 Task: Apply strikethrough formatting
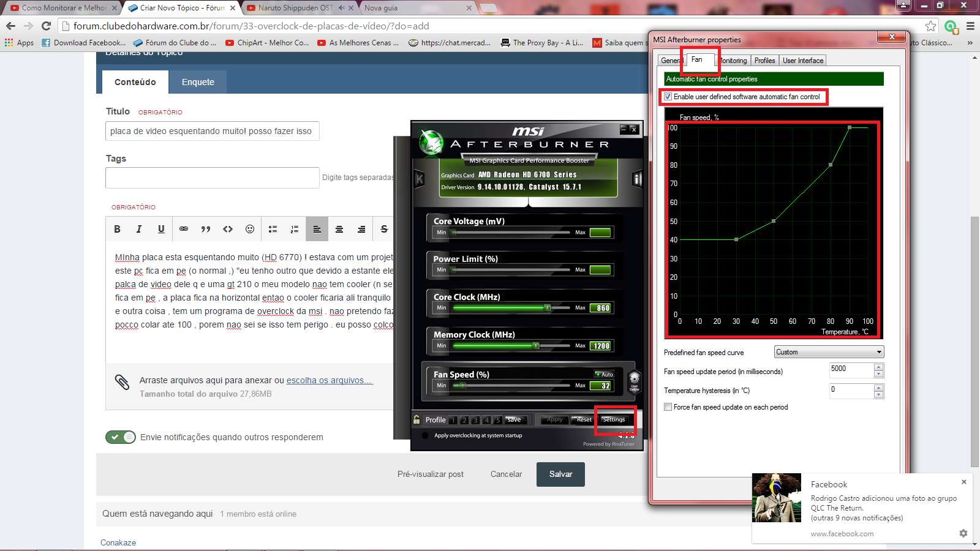384,229
